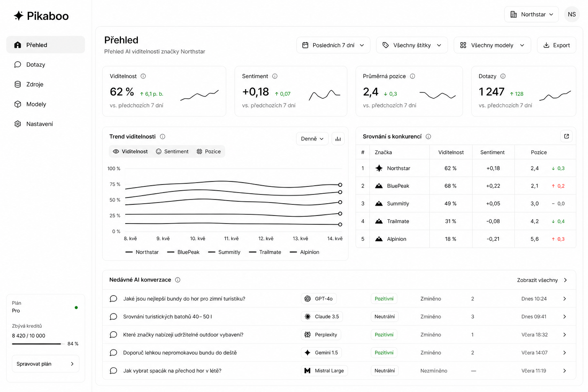Click the Spravovat plán button
This screenshot has width=588, height=392.
46,364
